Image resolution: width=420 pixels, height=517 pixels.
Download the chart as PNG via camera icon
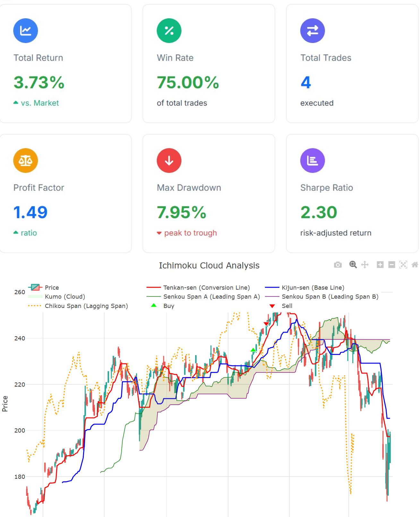tap(338, 265)
